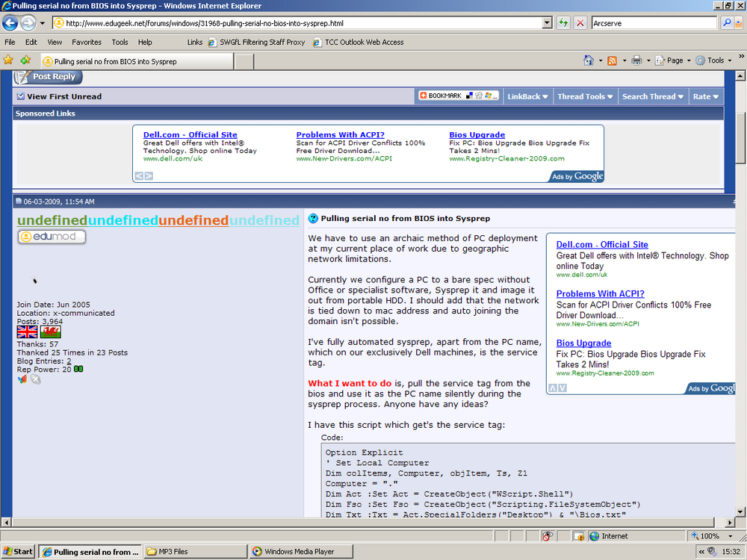Click the red Stop loading icon
This screenshot has height=560, width=747.
(x=580, y=23)
